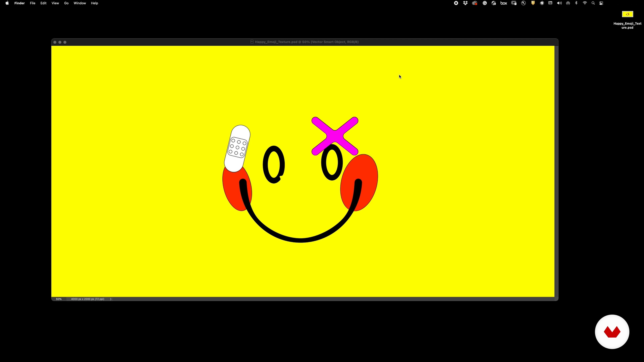
Task: Click the vertical scrollbar of document window
Action: tap(556, 171)
